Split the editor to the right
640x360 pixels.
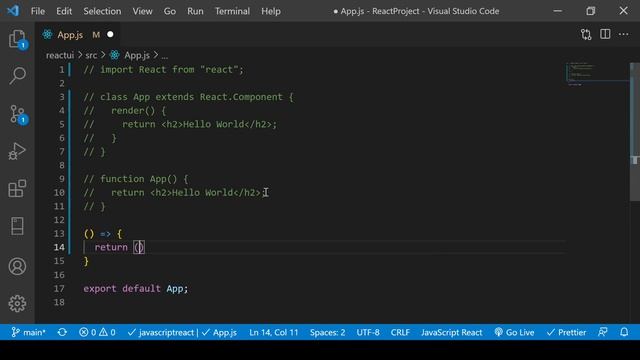[605, 34]
